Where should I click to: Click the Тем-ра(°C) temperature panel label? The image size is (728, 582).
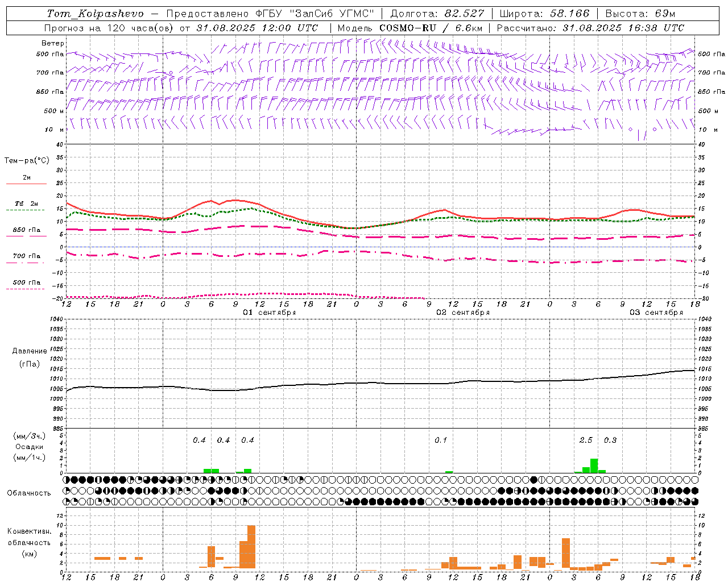(27, 161)
